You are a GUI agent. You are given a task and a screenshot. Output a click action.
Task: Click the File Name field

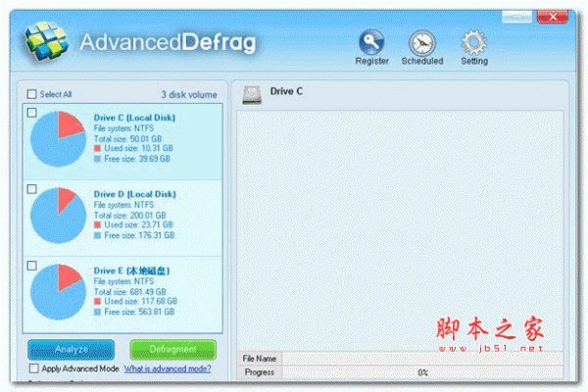click(422, 359)
